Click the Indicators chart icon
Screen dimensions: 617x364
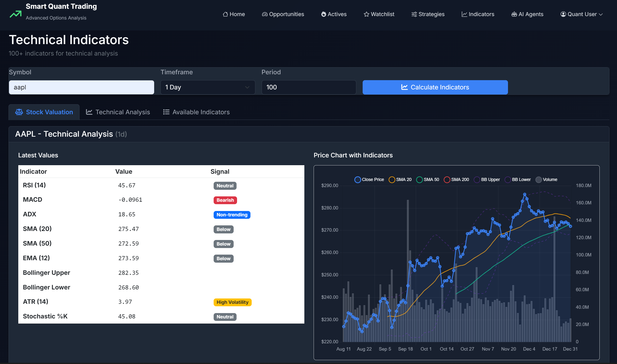coord(464,14)
